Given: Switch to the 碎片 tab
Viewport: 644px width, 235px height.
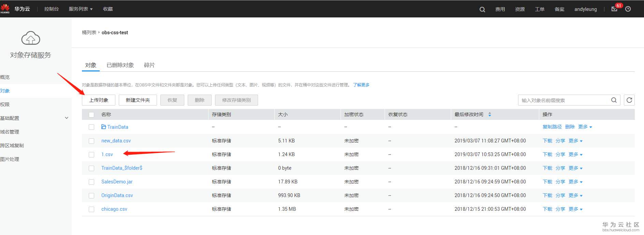Looking at the screenshot, I should tap(149, 65).
